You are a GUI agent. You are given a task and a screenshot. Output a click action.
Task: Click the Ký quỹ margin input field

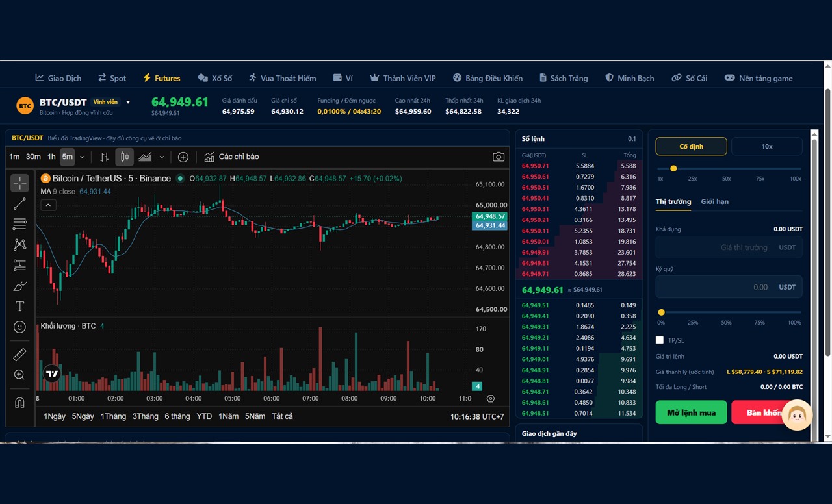(729, 287)
